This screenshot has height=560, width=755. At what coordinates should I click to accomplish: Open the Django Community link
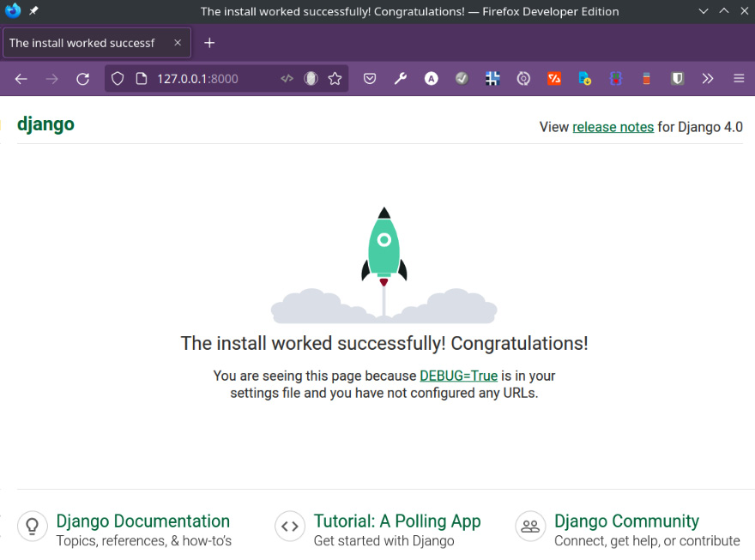click(x=626, y=521)
